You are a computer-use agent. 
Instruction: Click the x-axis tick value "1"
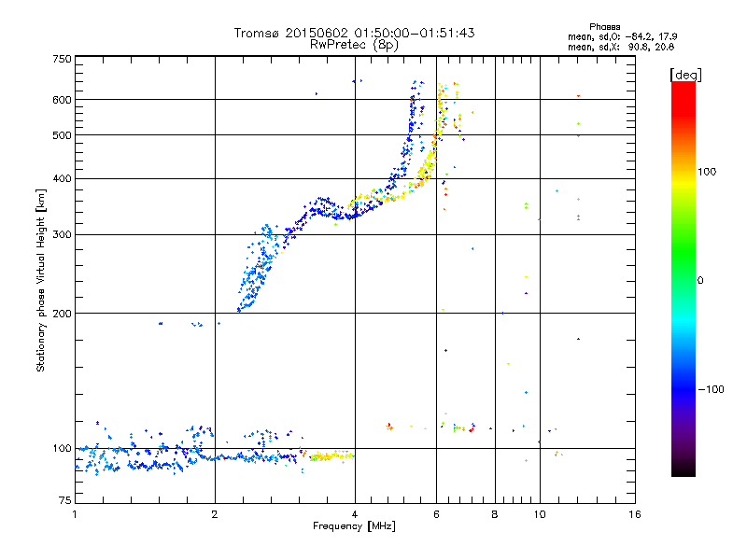point(75,514)
